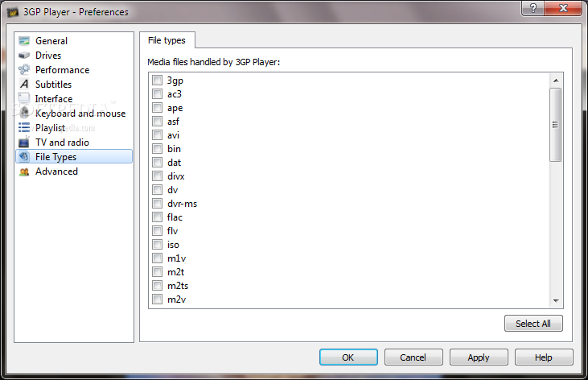
Task: Click the Advanced users icon
Action: pyautogui.click(x=24, y=171)
